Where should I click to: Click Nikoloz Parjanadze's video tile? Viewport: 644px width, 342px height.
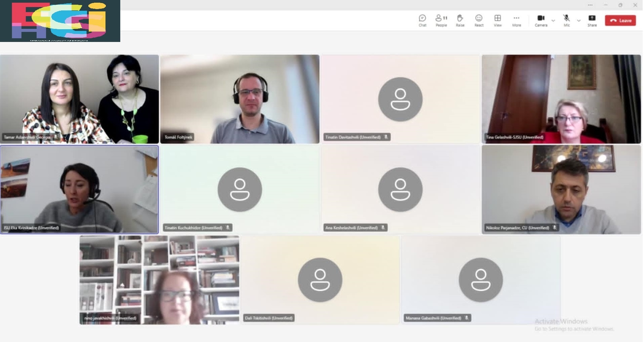pos(561,189)
